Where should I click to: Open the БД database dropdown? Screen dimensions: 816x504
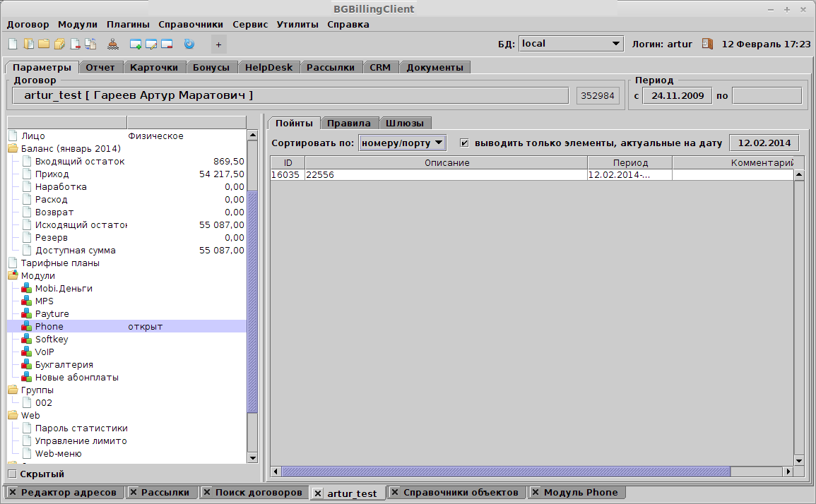[x=571, y=44]
